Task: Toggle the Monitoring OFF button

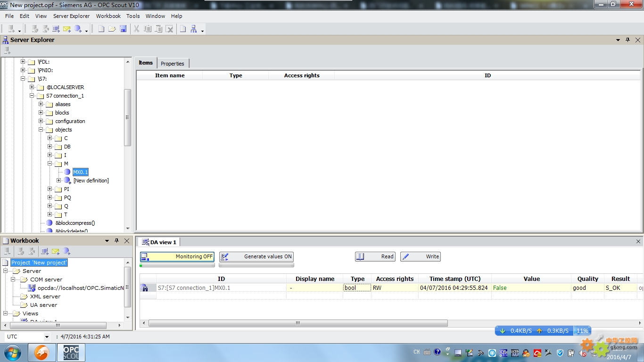Action: click(x=177, y=257)
